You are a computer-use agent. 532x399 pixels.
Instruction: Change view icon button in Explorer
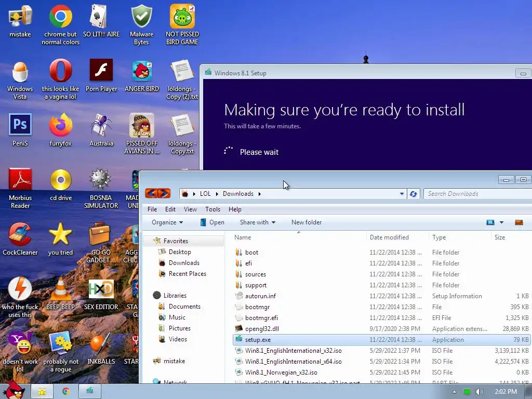[490, 222]
